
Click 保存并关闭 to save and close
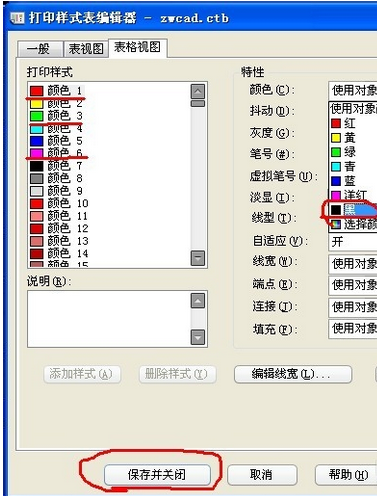click(157, 475)
